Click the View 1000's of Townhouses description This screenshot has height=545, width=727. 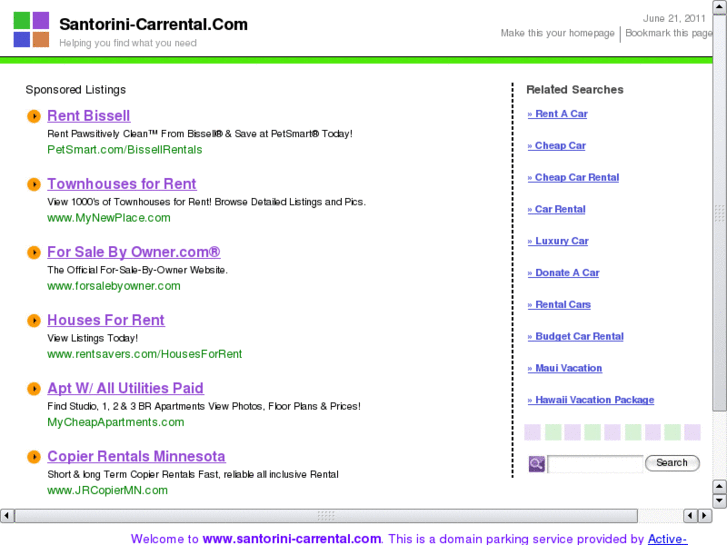coord(206,202)
